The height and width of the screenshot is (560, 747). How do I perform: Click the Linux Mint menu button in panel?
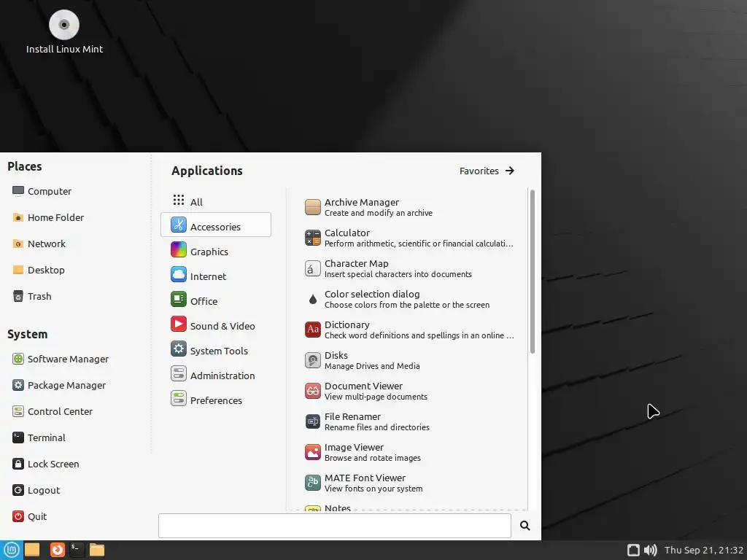(x=12, y=550)
